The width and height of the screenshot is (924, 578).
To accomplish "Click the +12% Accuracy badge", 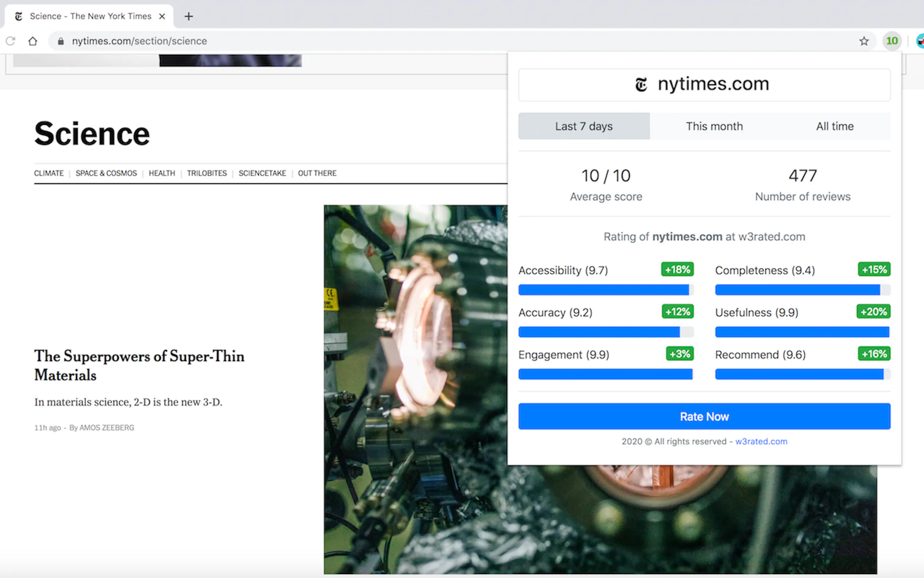I will pyautogui.click(x=678, y=312).
